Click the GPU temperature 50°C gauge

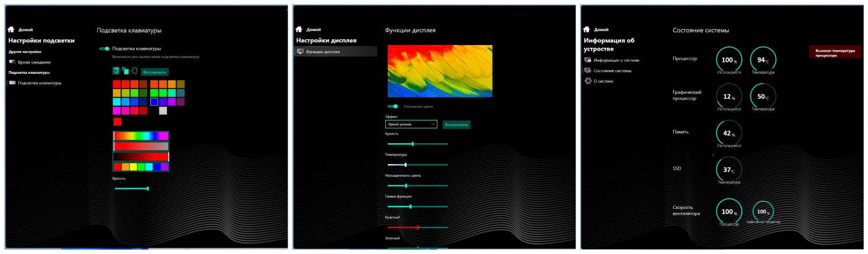(x=763, y=97)
